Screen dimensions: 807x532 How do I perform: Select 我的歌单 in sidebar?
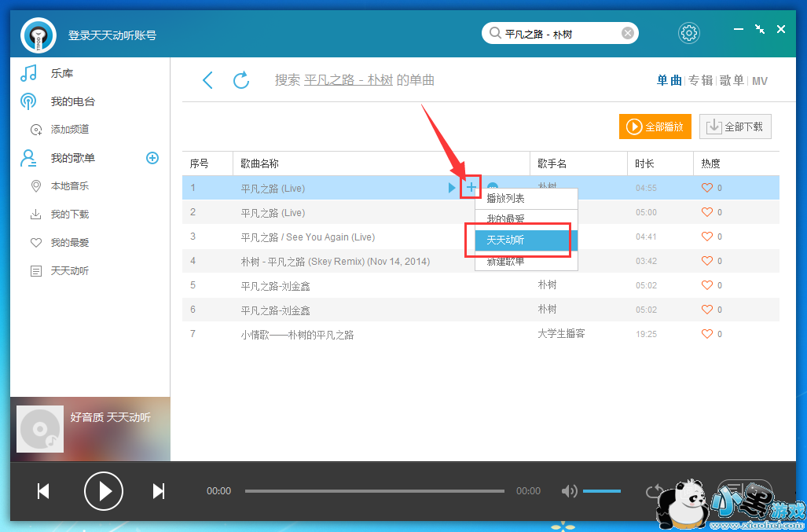(73, 158)
